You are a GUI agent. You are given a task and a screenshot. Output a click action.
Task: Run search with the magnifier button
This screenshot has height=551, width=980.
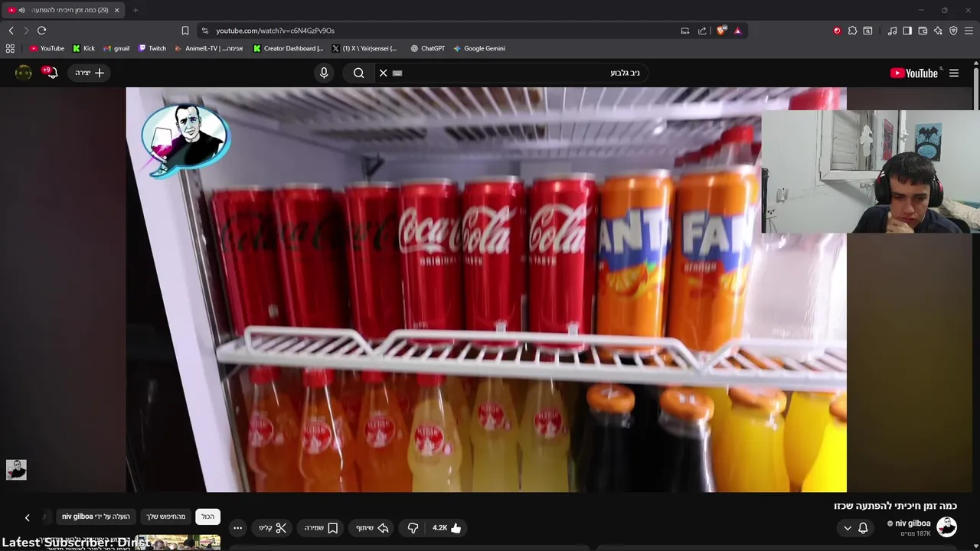[358, 73]
